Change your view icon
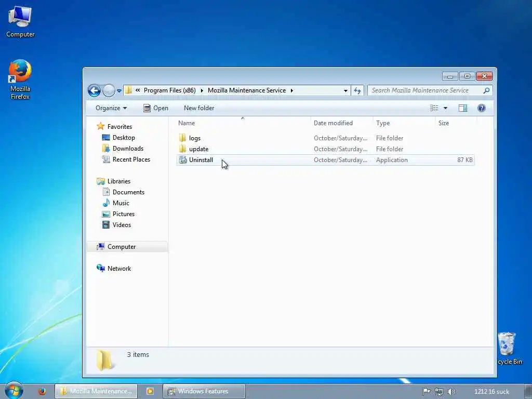Screen dimensions: 532x399 (x=434, y=108)
